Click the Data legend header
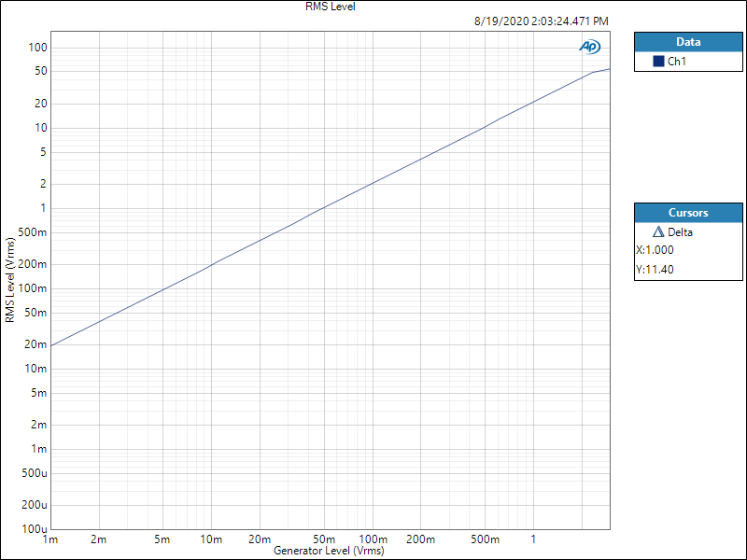Screen dimensions: 747x560 coord(688,42)
